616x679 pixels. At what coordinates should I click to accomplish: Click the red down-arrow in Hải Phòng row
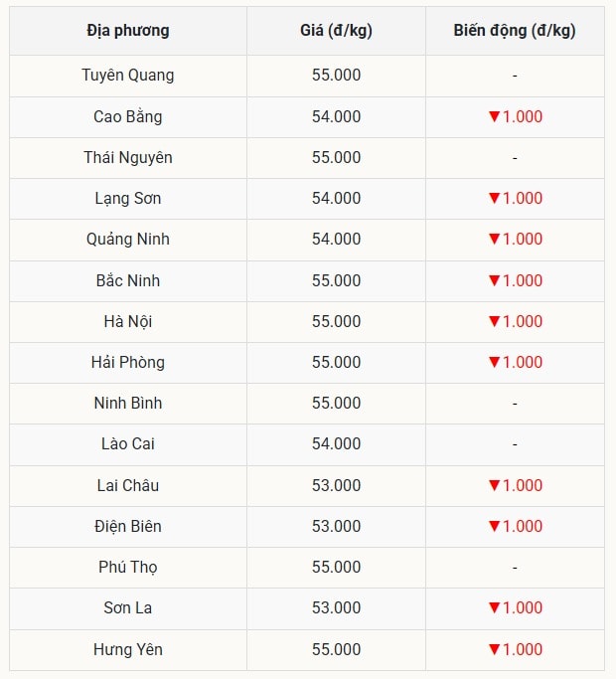click(495, 362)
